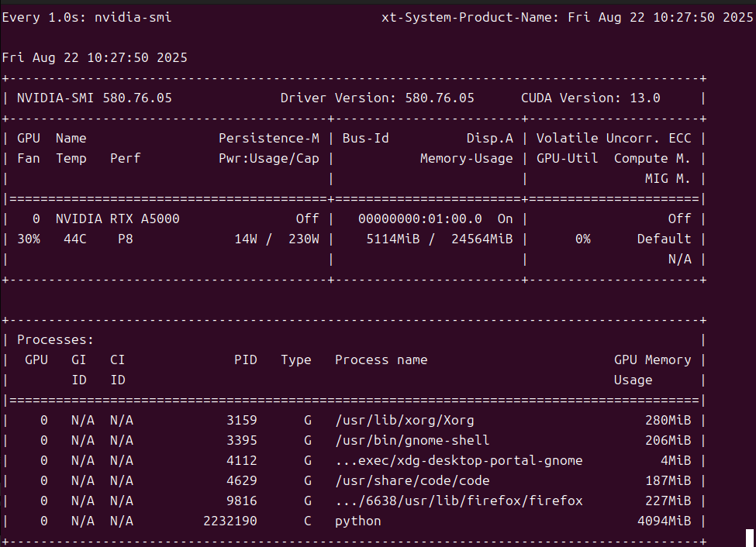The image size is (756, 547).
Task: Click the GPU utilization value '0%'
Action: [583, 239]
